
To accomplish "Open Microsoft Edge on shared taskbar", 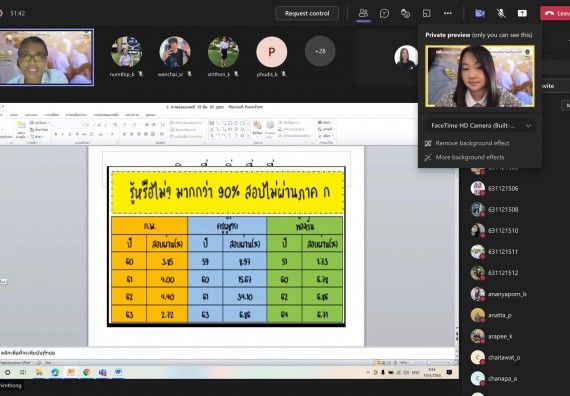I will [55, 372].
